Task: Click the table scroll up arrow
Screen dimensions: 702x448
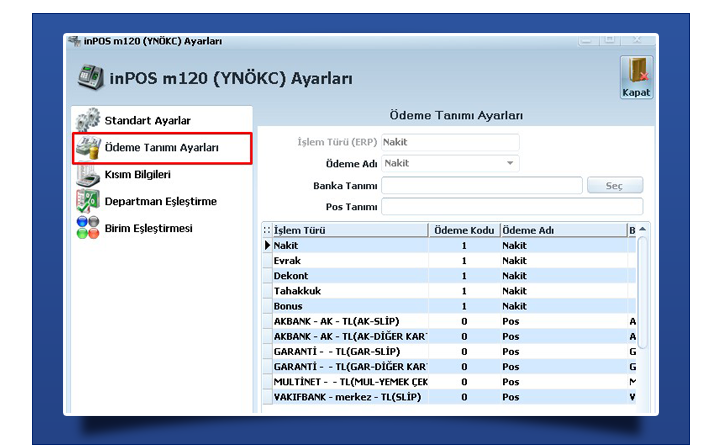Action: [x=643, y=229]
